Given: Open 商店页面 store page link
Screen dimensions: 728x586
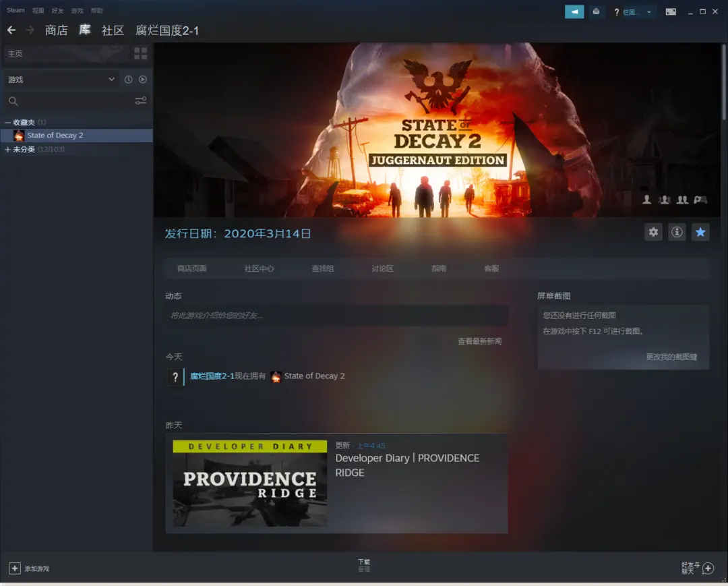Looking at the screenshot, I should 191,268.
